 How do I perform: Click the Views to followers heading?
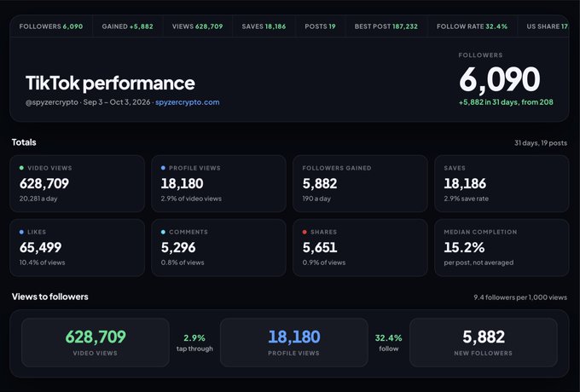[x=50, y=297]
